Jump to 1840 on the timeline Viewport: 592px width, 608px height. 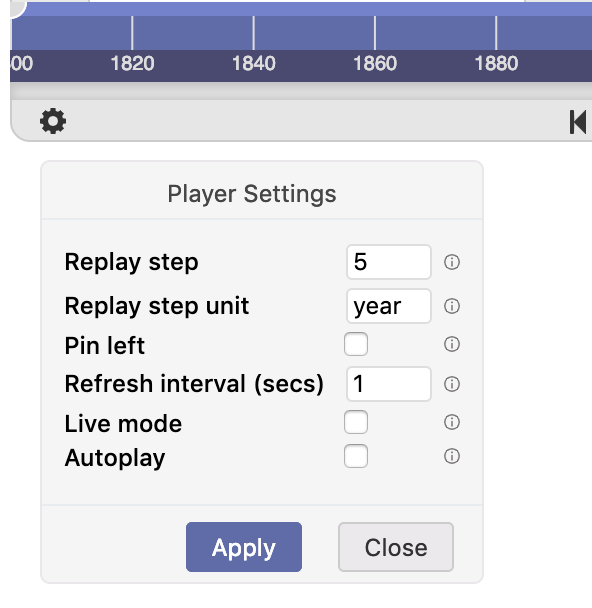254,63
